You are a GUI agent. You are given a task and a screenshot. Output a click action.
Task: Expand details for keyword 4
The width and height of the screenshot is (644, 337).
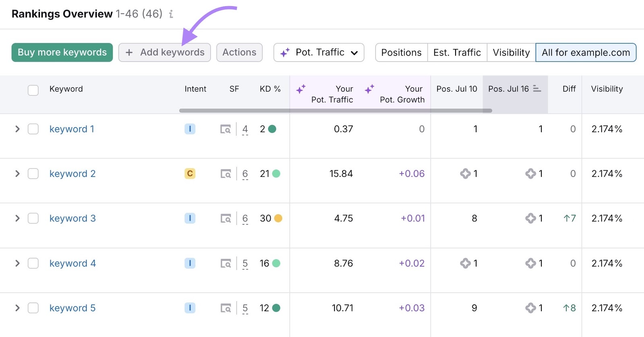tap(17, 263)
